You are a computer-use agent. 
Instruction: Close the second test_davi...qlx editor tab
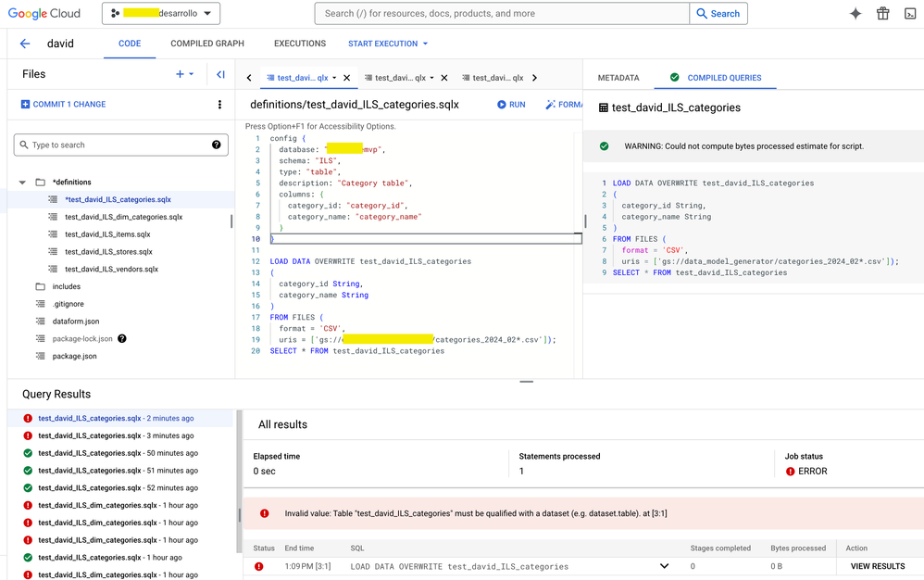coord(444,78)
